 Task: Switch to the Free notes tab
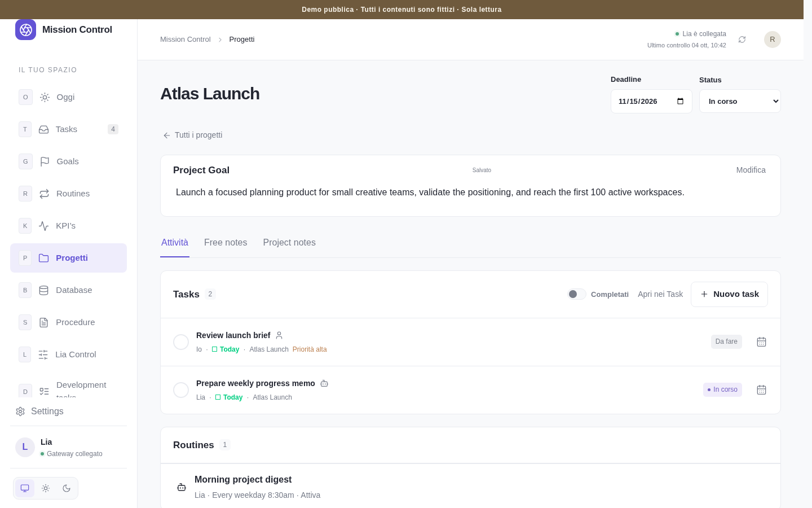pyautogui.click(x=226, y=243)
